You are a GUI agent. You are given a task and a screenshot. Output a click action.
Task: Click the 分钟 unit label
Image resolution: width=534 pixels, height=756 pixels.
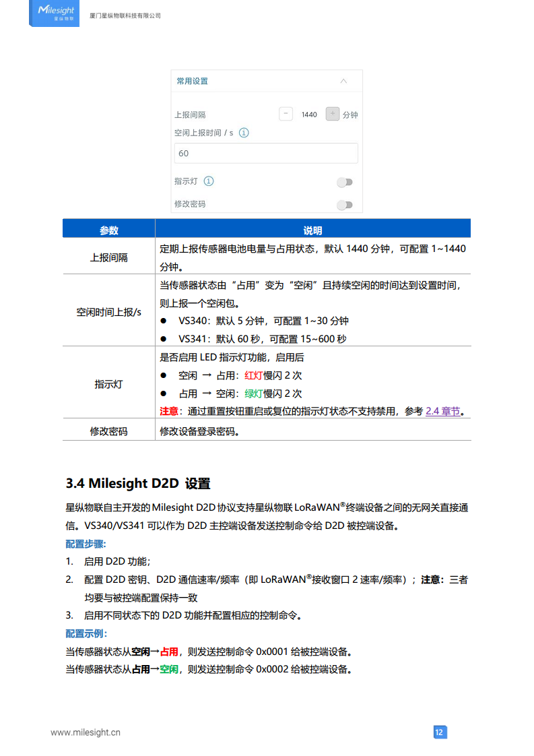[x=350, y=115]
